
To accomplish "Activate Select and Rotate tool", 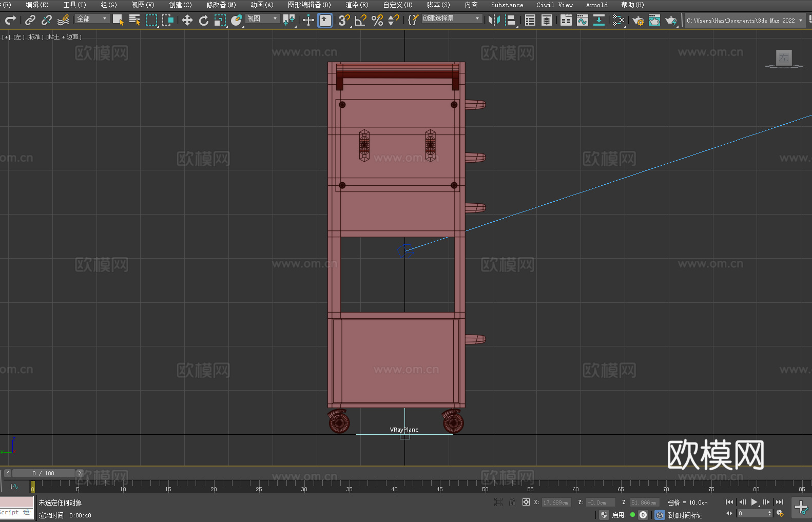I will click(204, 20).
